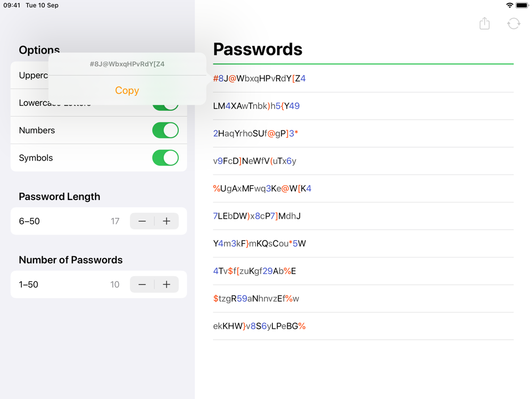Reduce the number of passwords with minus
This screenshot has height=399, width=532.
pyautogui.click(x=142, y=284)
